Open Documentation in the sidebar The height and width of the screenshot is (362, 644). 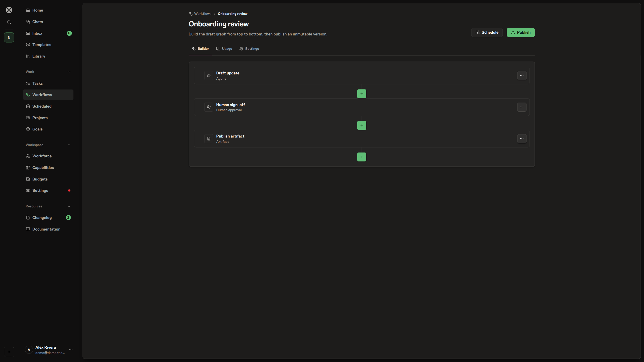48,229
